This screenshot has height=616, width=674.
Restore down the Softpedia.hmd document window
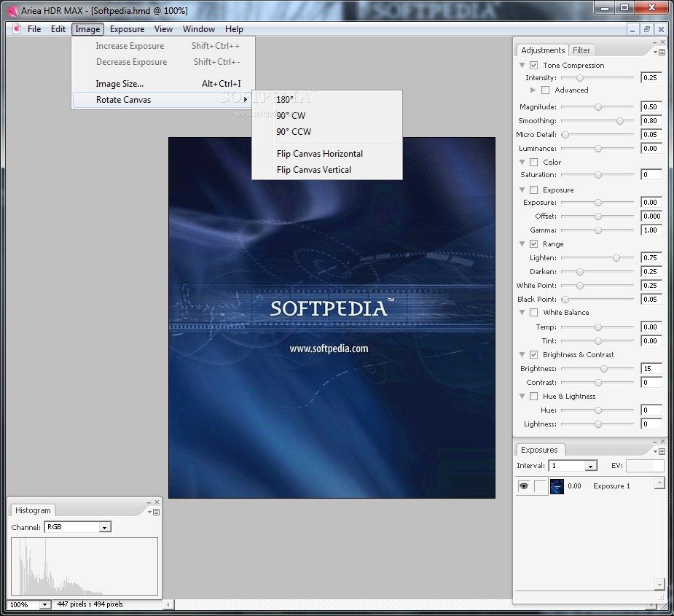(x=647, y=29)
